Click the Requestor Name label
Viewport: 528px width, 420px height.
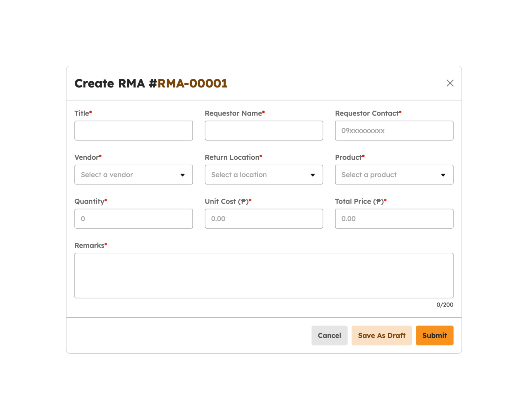(235, 113)
